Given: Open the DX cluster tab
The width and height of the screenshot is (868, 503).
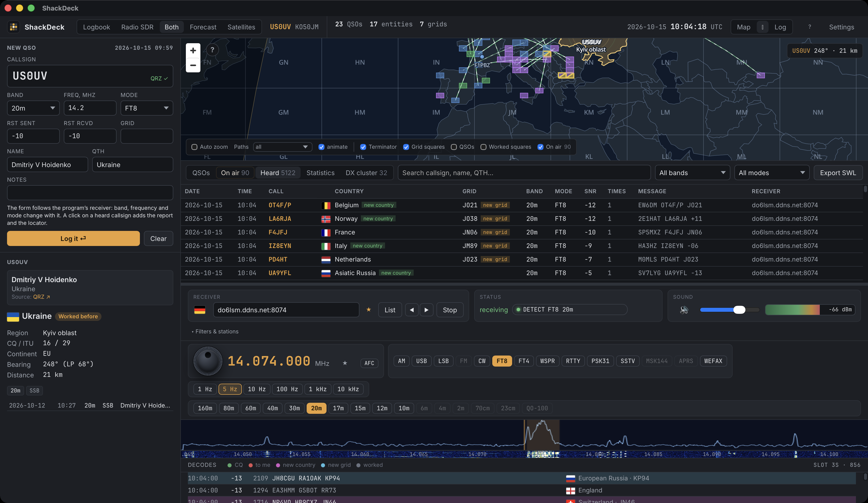Looking at the screenshot, I should tap(366, 173).
